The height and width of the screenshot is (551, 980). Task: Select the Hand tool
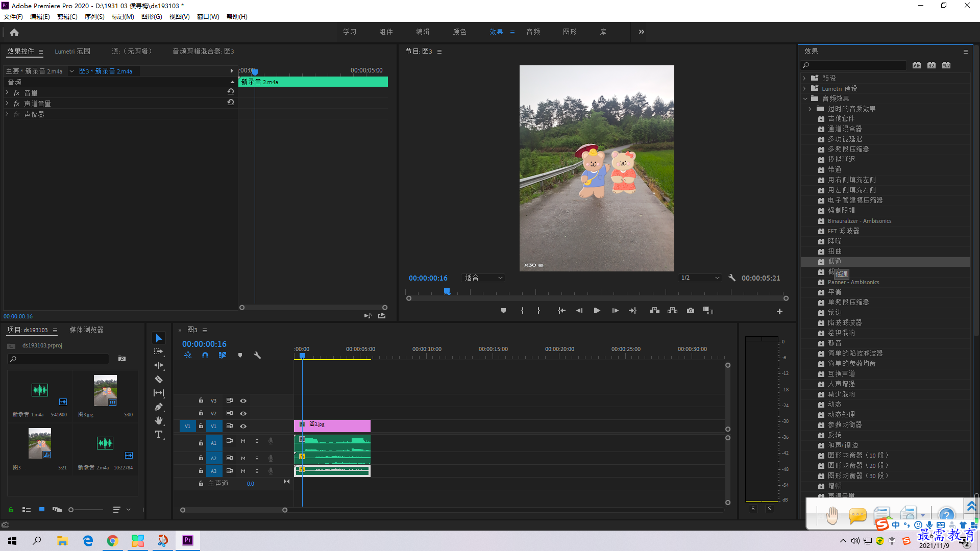tap(159, 420)
